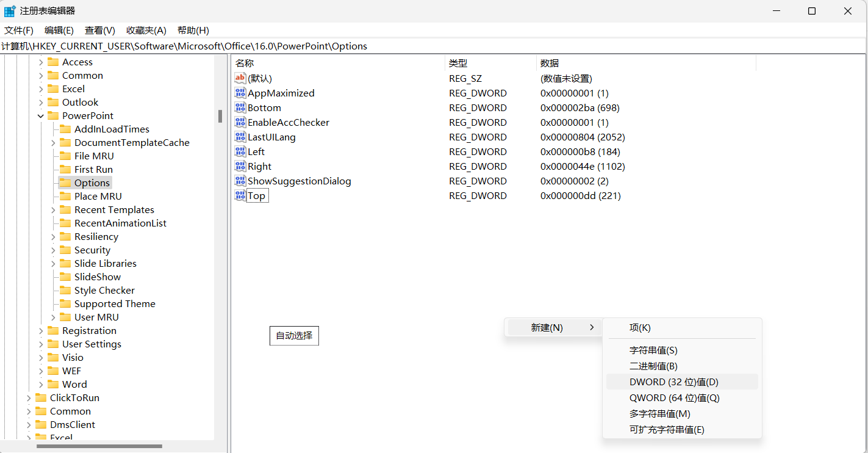This screenshot has width=868, height=453.
Task: Choose 二进制值(B) from the submenu
Action: 682,366
